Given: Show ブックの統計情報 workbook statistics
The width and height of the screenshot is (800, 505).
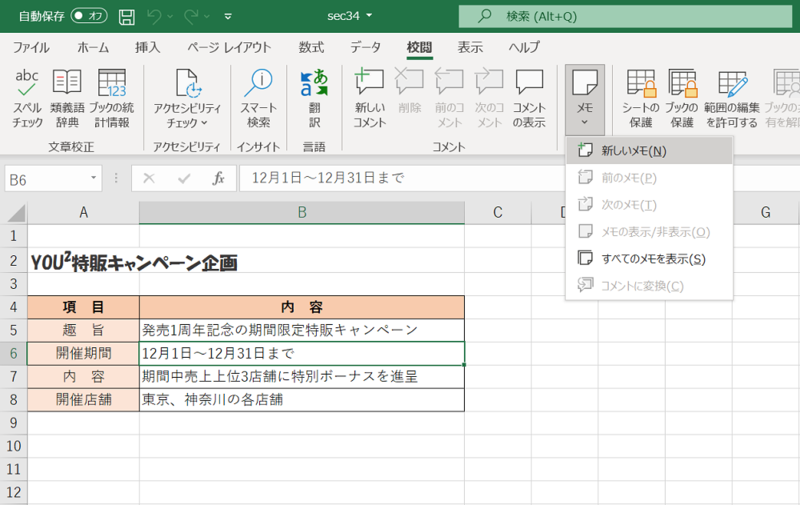Looking at the screenshot, I should coord(112,98).
